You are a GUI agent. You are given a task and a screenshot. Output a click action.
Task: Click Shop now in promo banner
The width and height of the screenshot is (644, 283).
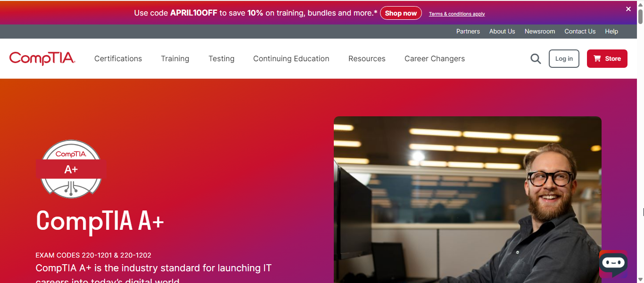[x=401, y=13]
